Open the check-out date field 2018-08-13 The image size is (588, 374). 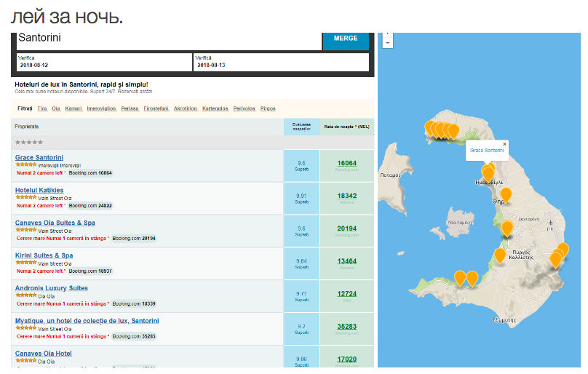[x=281, y=62]
